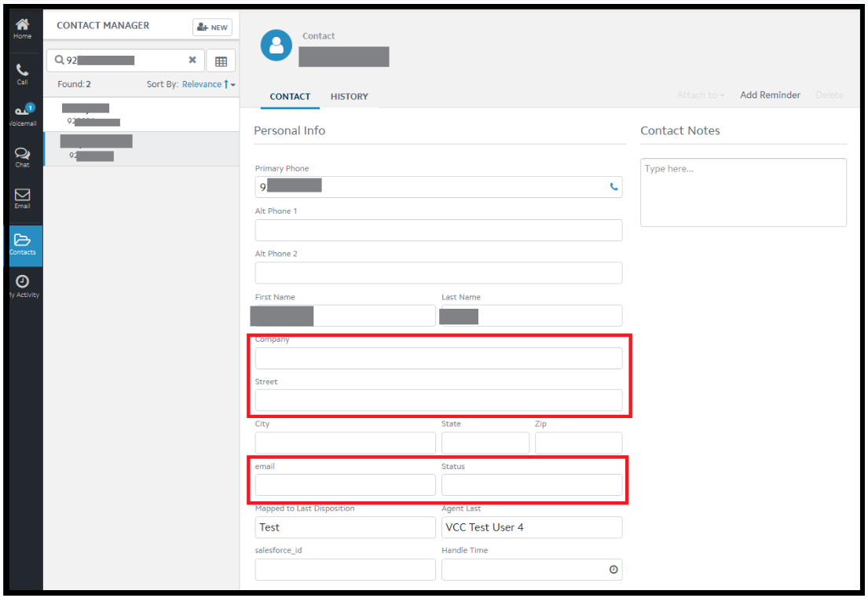Click the Last Name field
This screenshot has width=868, height=598.
coord(532,316)
